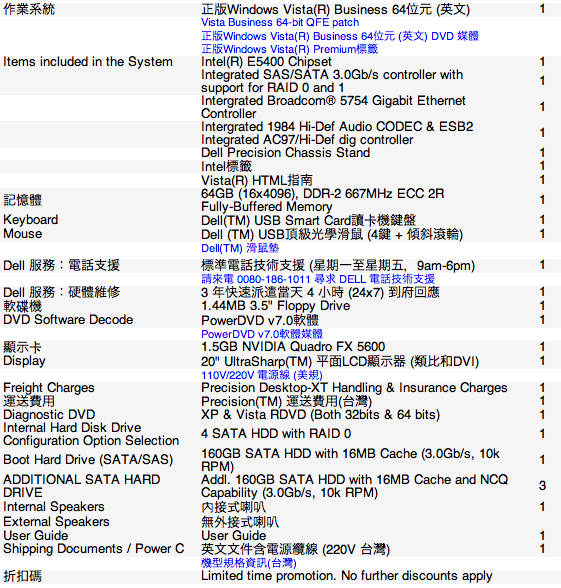Screen dimensions: 561x588
Task: Select 'Internal Hard Disk Drive Configuration Option Selection' label
Action: tap(91, 434)
